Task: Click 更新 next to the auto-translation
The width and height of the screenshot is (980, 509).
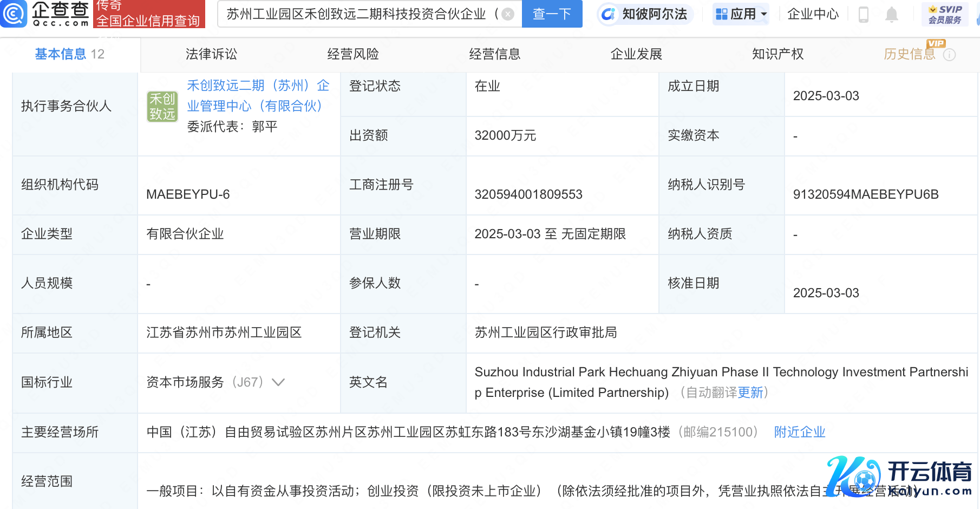Action: tap(750, 393)
